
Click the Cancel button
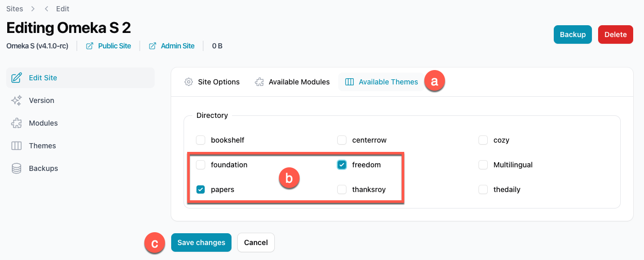point(256,242)
